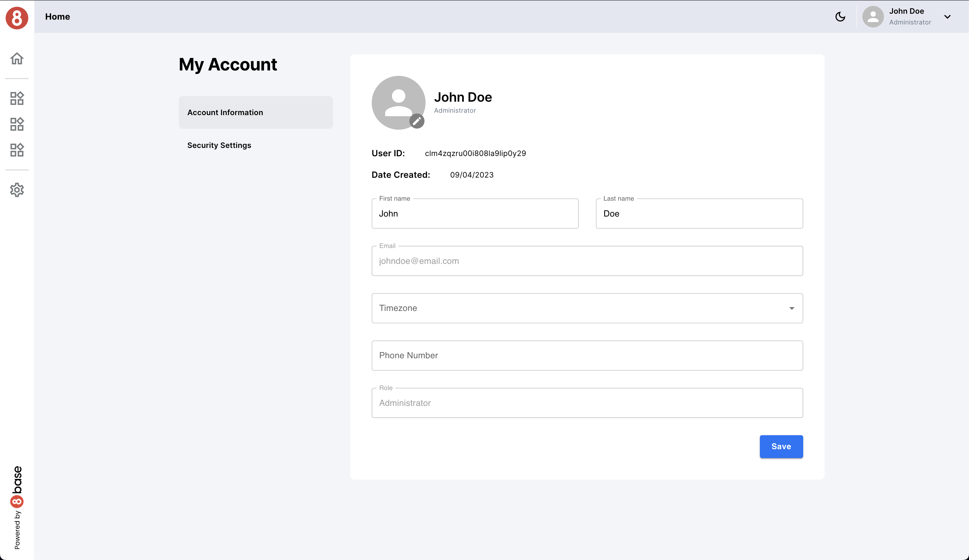
Task: Click the red 8 logo icon
Action: click(17, 18)
